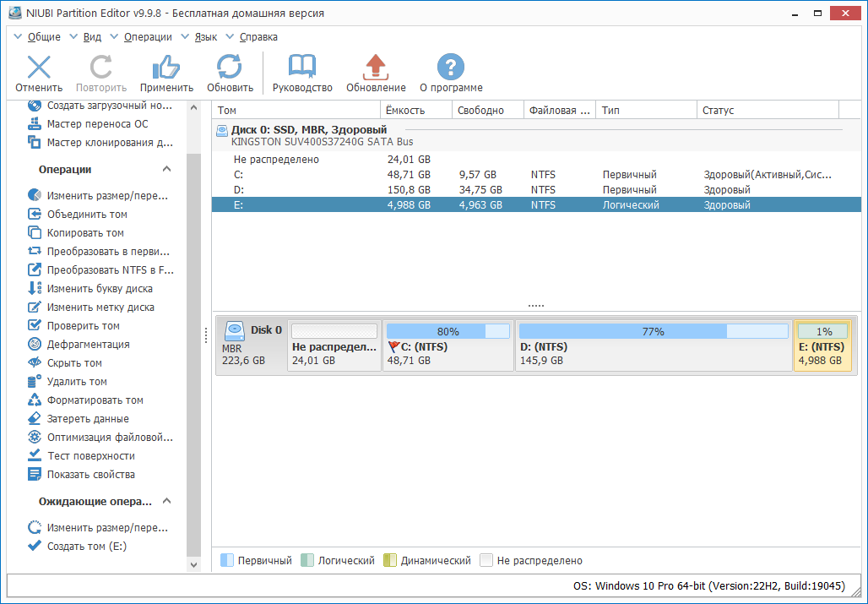Select the C: (NTFS) partition block in disk map
The height and width of the screenshot is (604, 868).
(448, 346)
